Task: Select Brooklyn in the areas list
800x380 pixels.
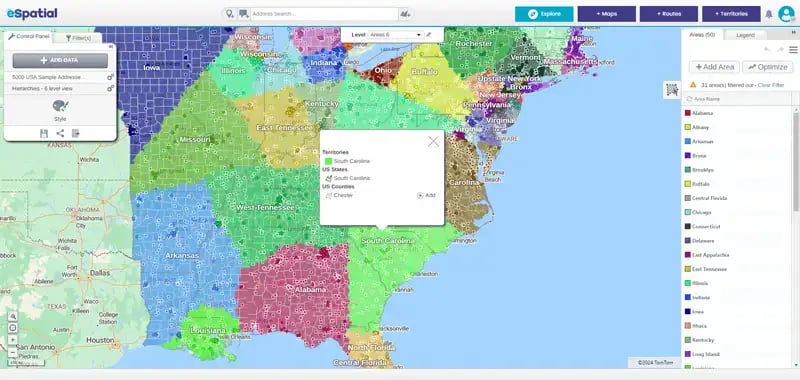Action: [703, 170]
